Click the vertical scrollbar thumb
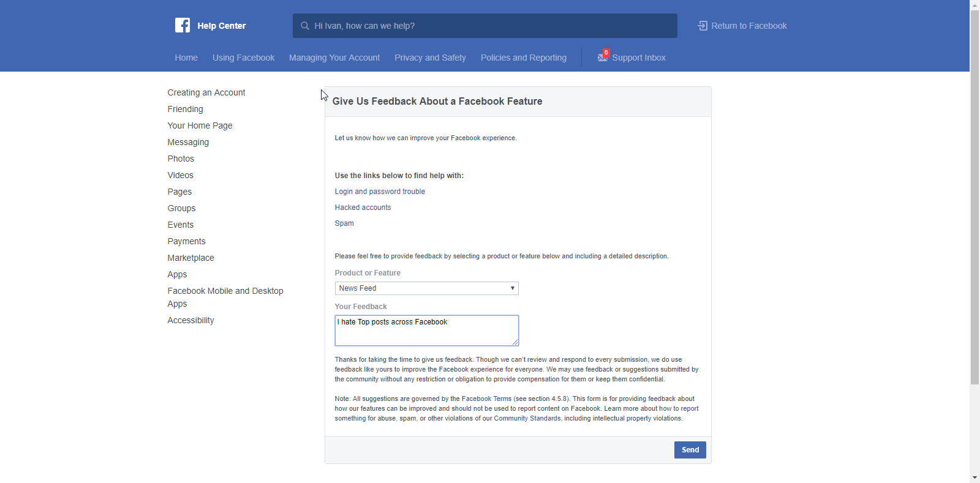This screenshot has width=980, height=483. [974, 197]
